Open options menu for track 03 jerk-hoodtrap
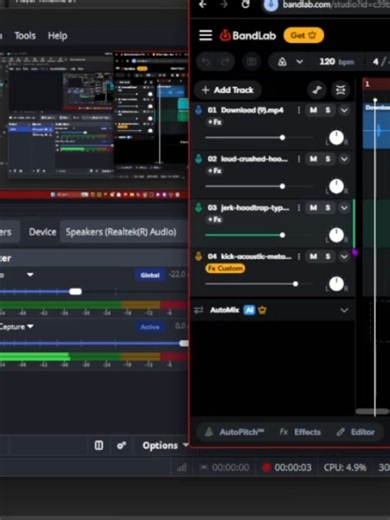Viewport: 390px width, 520px height. tap(299, 208)
